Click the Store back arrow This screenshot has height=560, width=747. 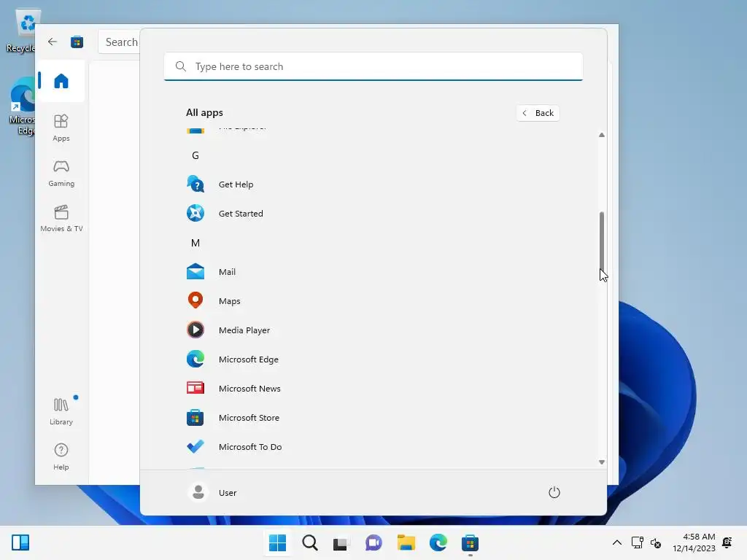coord(53,42)
